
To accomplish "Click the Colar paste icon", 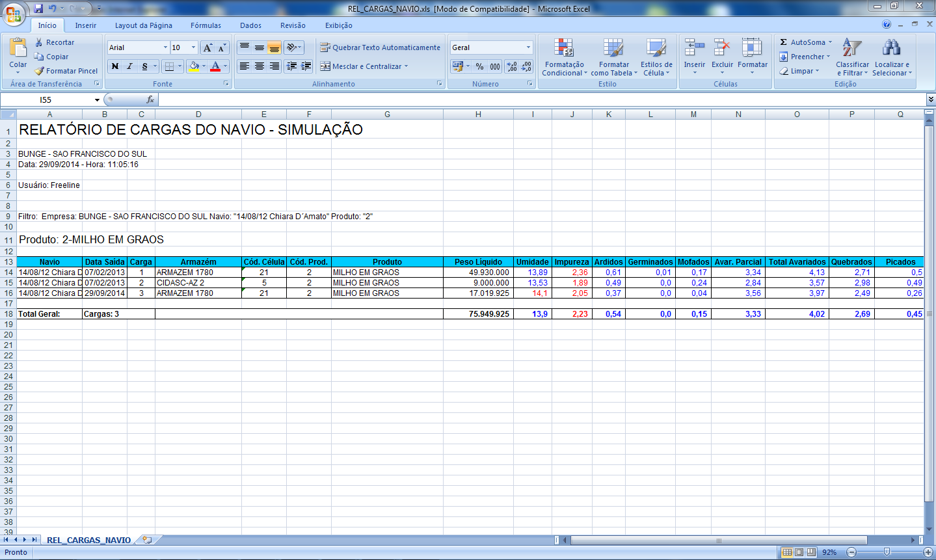I will (x=18, y=49).
